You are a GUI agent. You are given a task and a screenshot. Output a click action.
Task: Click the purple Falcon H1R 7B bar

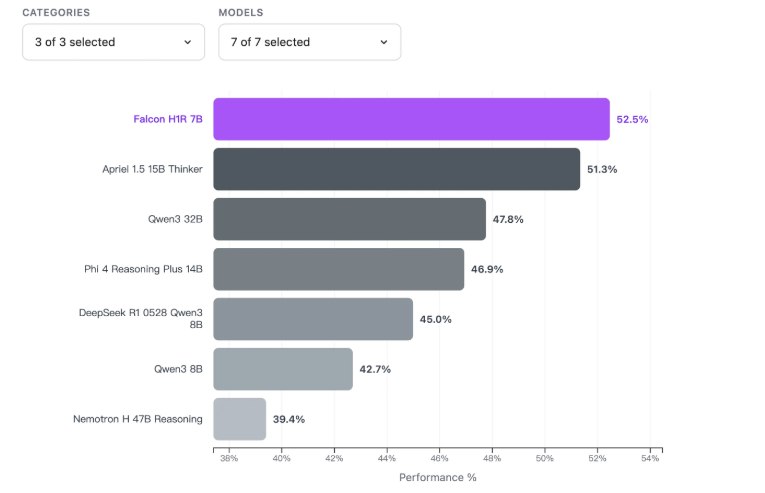[411, 119]
